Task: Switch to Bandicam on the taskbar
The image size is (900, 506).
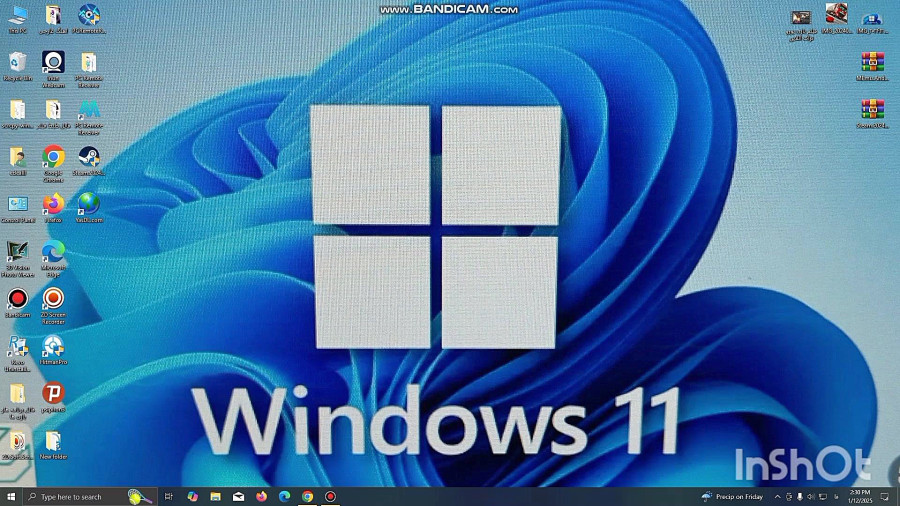Action: click(331, 497)
